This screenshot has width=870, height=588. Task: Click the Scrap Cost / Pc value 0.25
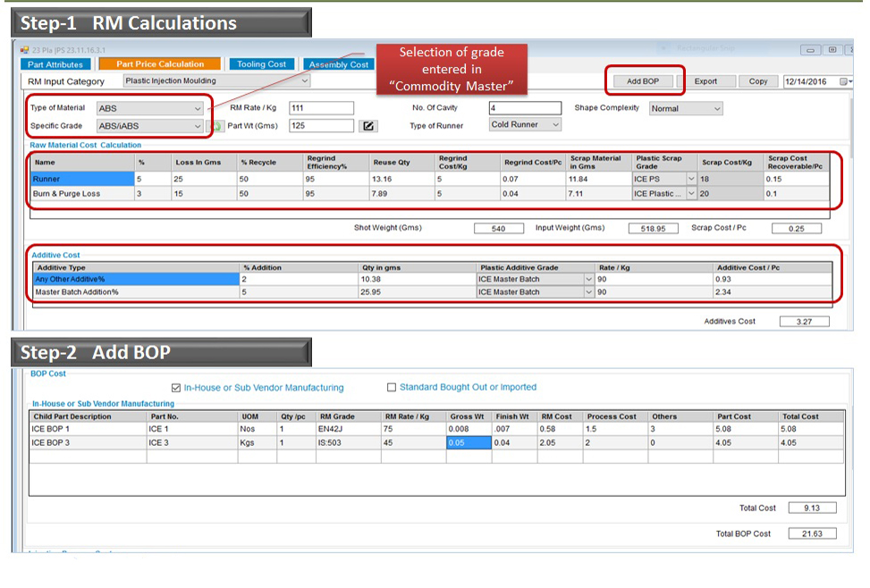[x=796, y=229]
